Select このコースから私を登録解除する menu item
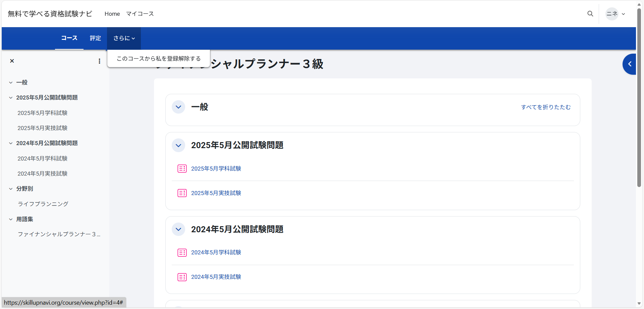The height and width of the screenshot is (309, 644). click(159, 59)
